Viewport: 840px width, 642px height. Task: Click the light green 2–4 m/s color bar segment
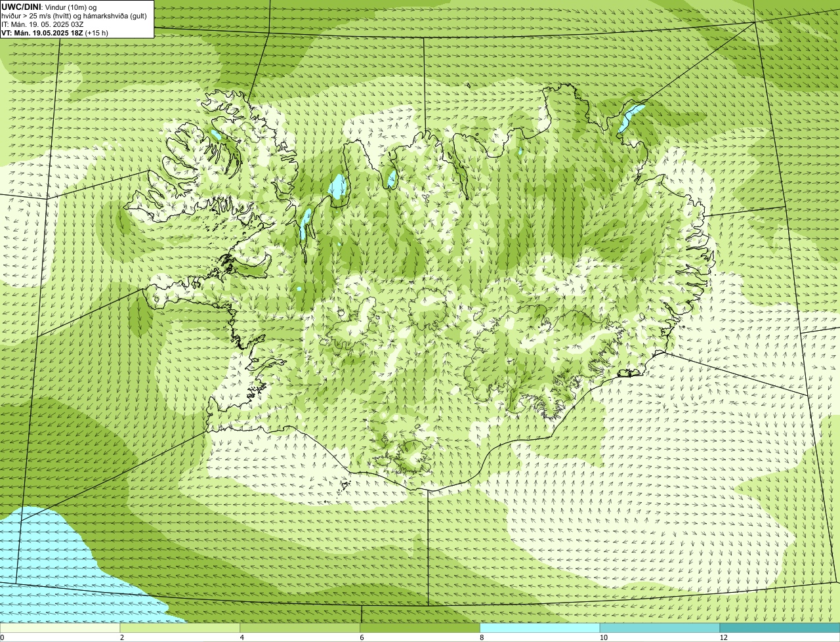[180, 628]
